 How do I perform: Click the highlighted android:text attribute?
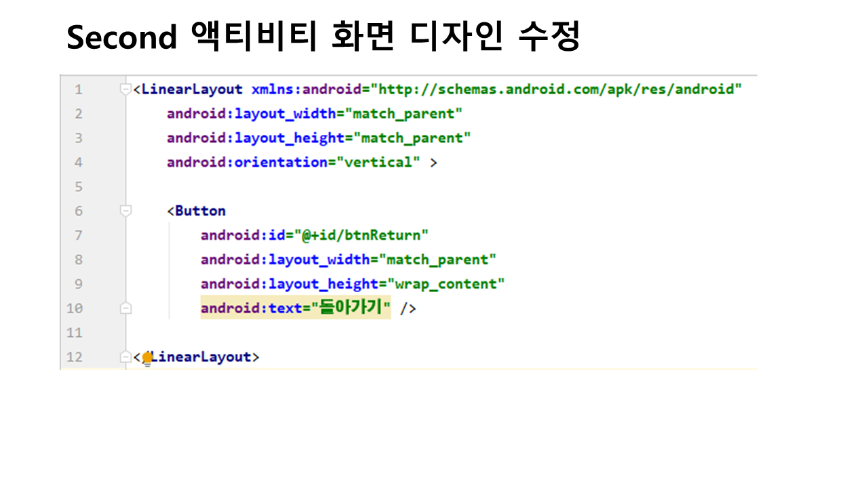[251, 309]
